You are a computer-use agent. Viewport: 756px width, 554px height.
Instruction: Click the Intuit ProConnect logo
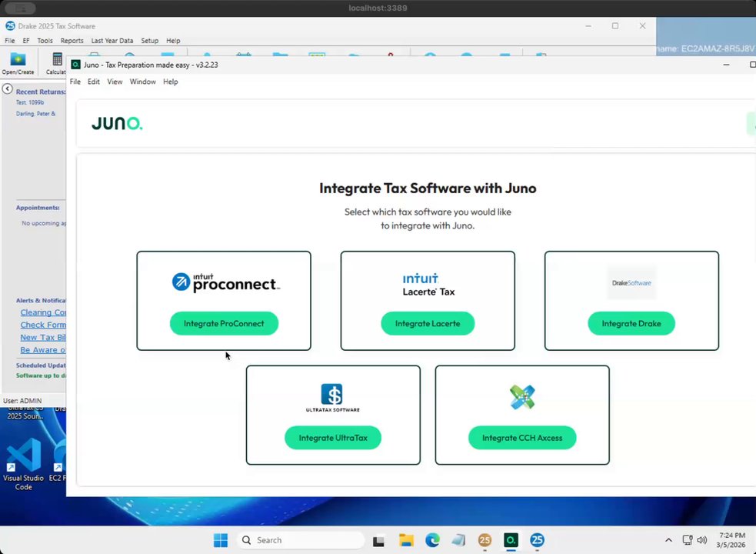click(x=225, y=282)
